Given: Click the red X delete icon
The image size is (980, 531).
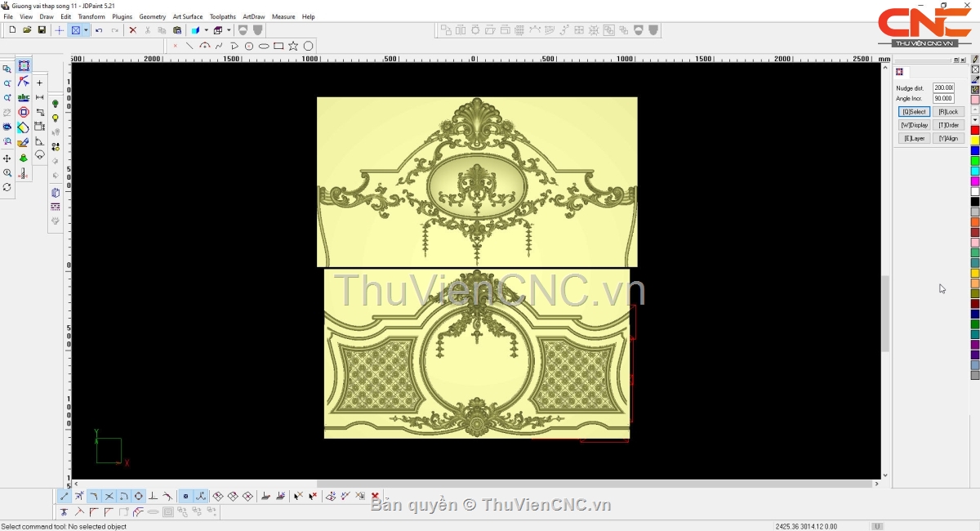Looking at the screenshot, I should [132, 30].
